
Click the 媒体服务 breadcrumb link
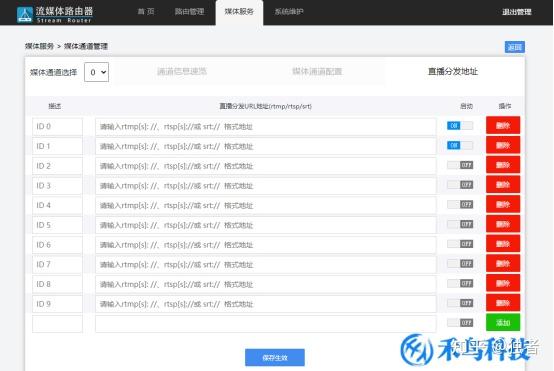39,46
